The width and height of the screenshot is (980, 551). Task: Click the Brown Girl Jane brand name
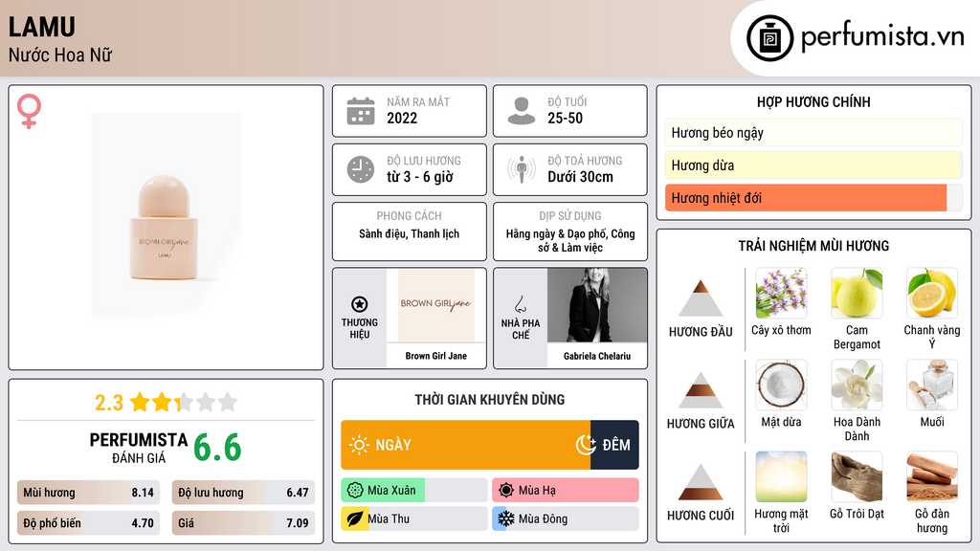click(436, 356)
